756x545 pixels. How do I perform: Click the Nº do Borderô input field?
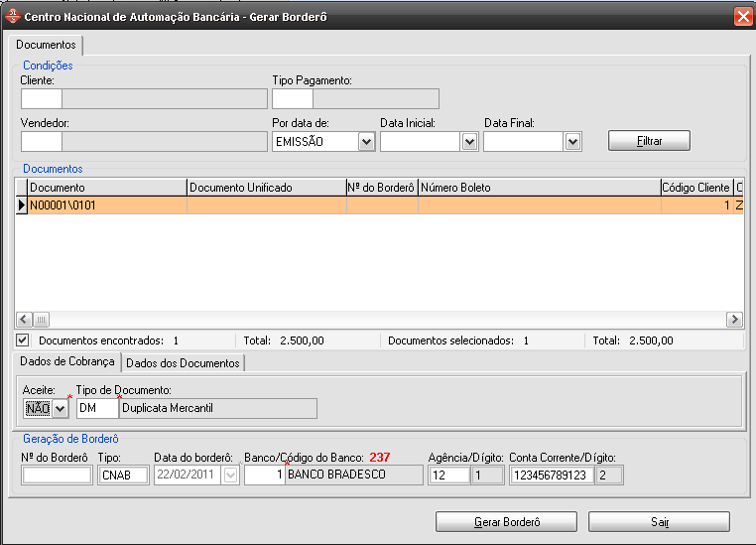(57, 476)
